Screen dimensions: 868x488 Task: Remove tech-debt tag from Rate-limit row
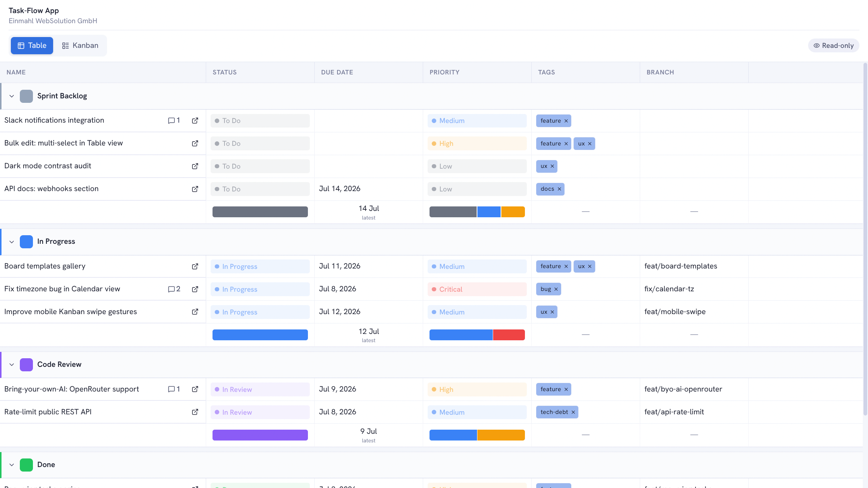click(573, 412)
